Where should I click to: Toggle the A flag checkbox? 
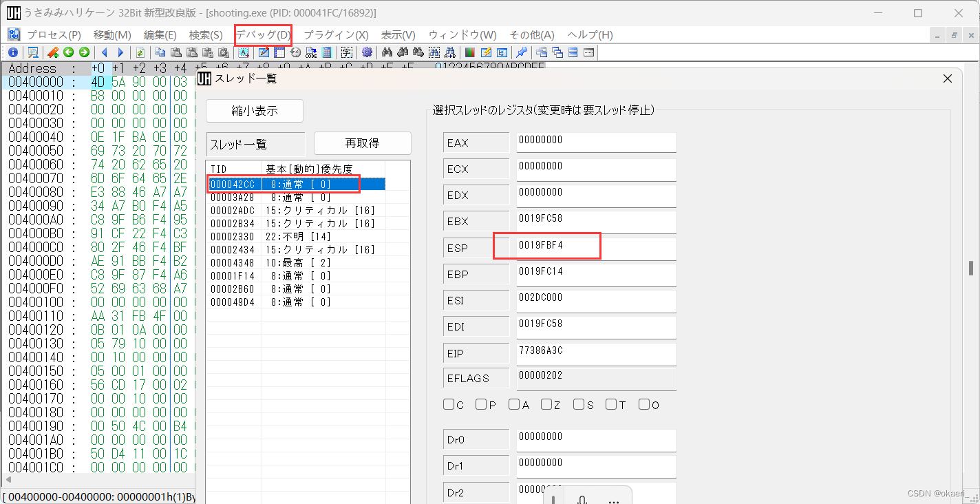click(x=514, y=404)
